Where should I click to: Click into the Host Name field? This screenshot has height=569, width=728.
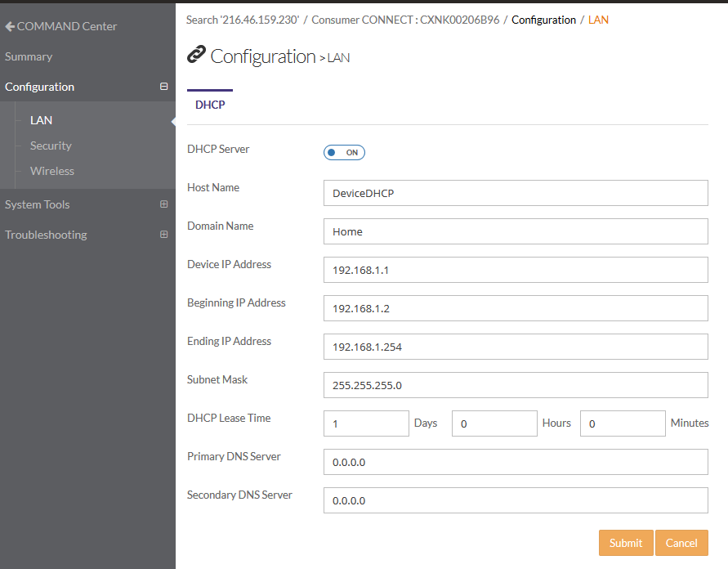coord(515,193)
